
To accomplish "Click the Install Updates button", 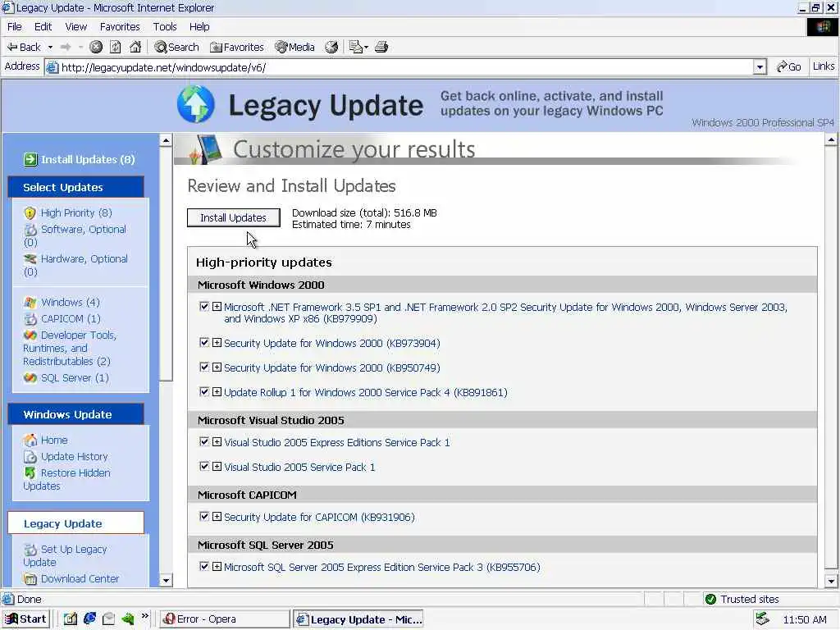I will (x=234, y=217).
